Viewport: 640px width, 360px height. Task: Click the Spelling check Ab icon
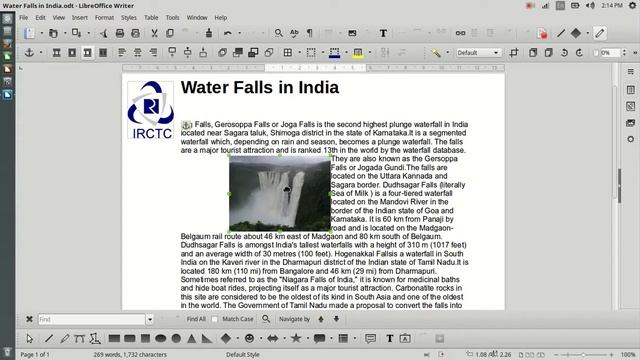coord(294,33)
